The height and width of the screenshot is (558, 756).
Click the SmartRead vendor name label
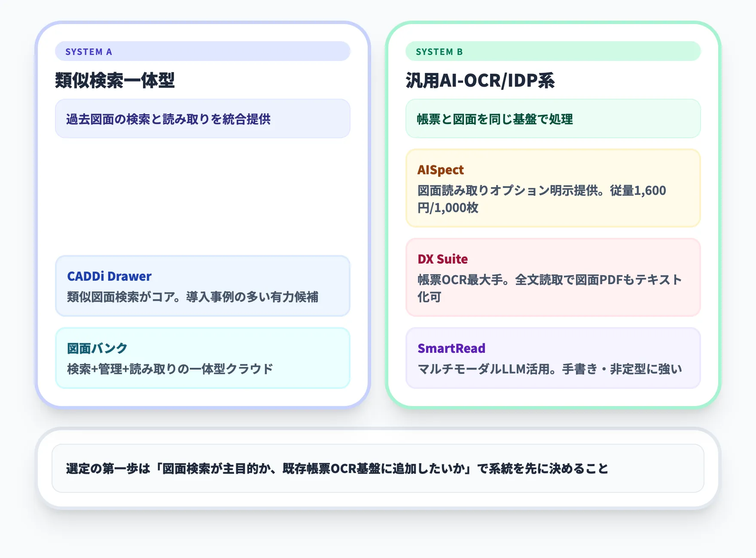coord(451,349)
